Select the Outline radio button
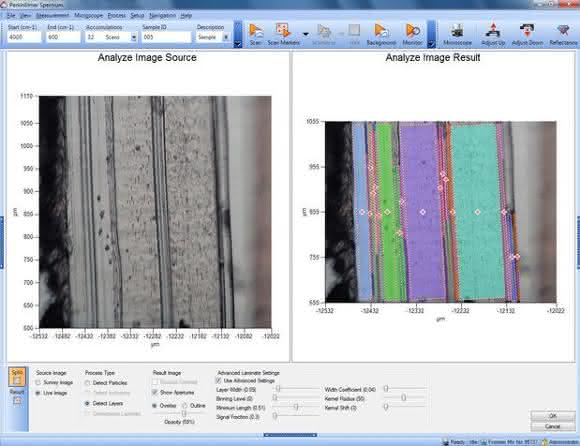 [185, 406]
